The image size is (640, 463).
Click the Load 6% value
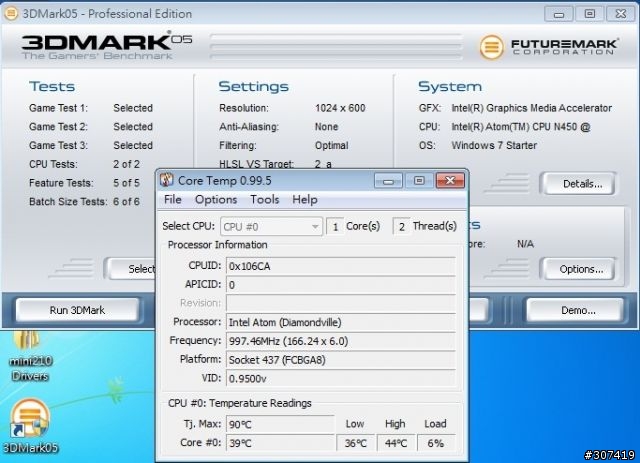[x=436, y=443]
